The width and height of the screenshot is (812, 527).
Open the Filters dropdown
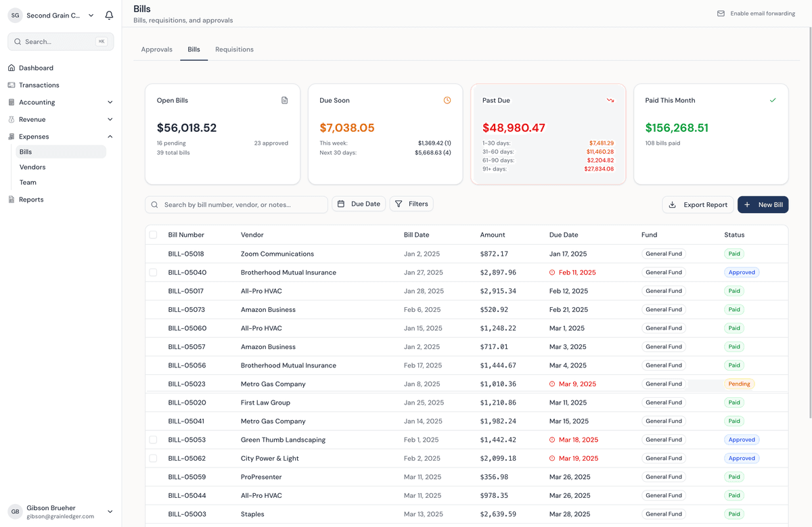tap(411, 204)
